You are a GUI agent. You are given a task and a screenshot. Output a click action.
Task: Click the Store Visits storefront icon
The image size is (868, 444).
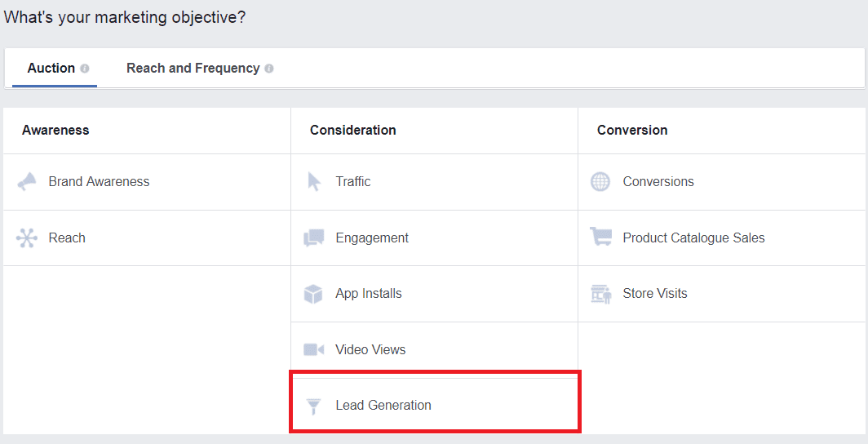(x=601, y=294)
